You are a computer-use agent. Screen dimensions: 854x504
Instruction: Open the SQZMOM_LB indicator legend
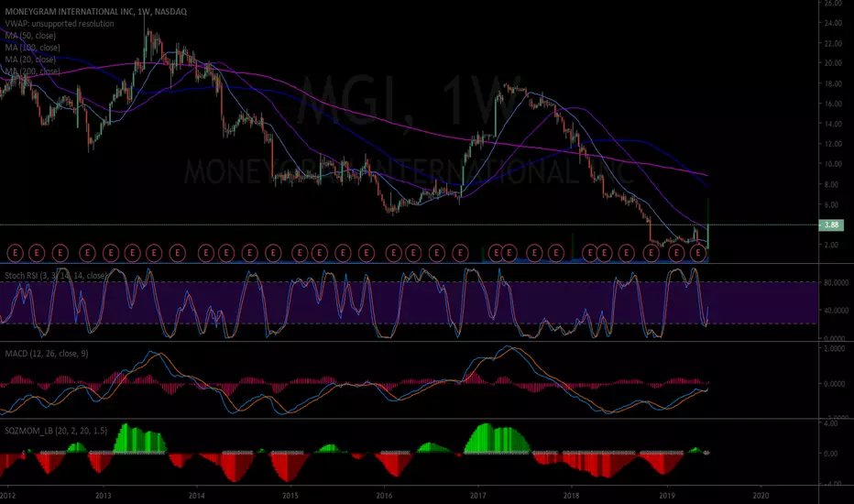point(56,431)
